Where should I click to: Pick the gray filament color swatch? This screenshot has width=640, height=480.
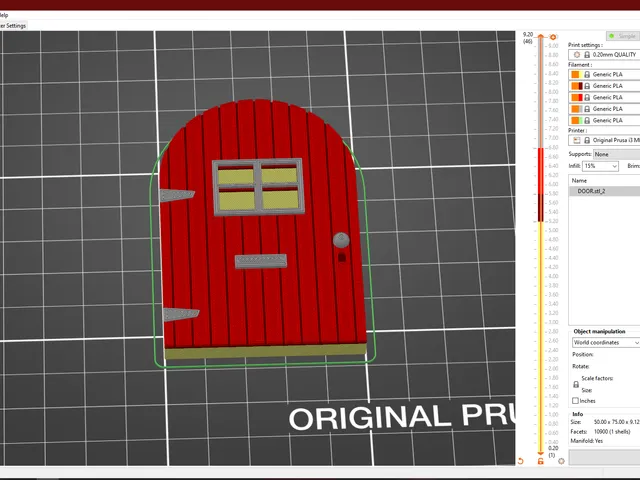coord(576,109)
